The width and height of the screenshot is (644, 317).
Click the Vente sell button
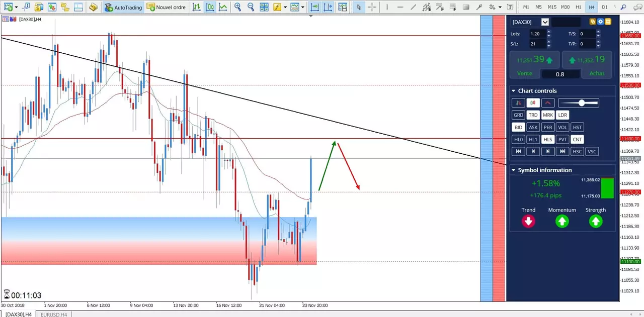point(525,73)
